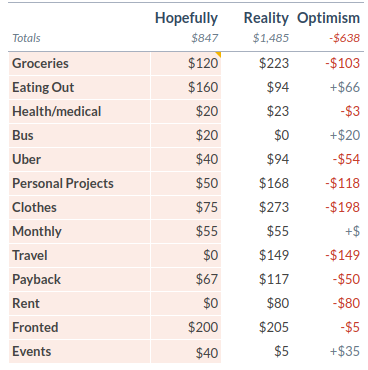Select the Health/medical category label
The height and width of the screenshot is (370, 368).
(x=57, y=111)
